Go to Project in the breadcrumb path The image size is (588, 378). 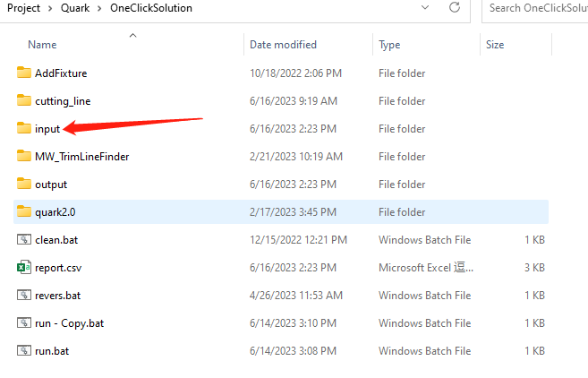point(24,8)
